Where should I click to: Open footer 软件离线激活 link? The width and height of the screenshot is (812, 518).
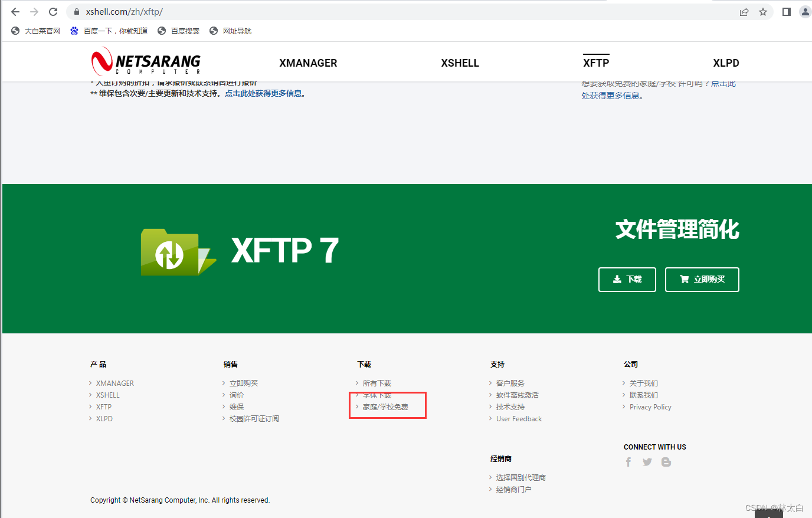tap(518, 395)
